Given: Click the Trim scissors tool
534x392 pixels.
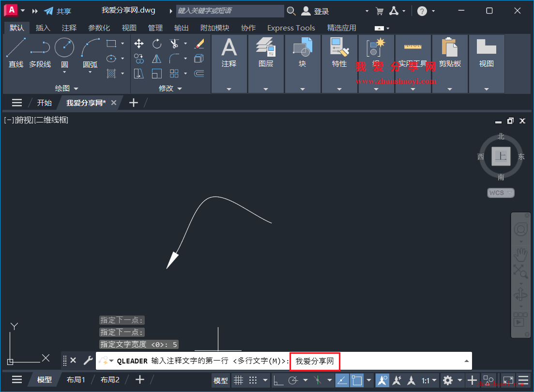Looking at the screenshot, I should [x=174, y=44].
